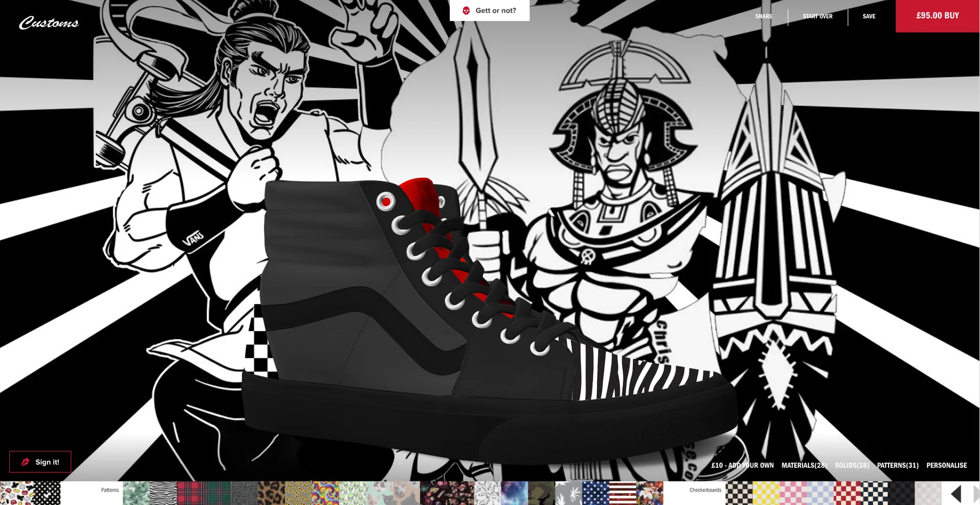Open the Gett or not? prompt

[489, 10]
